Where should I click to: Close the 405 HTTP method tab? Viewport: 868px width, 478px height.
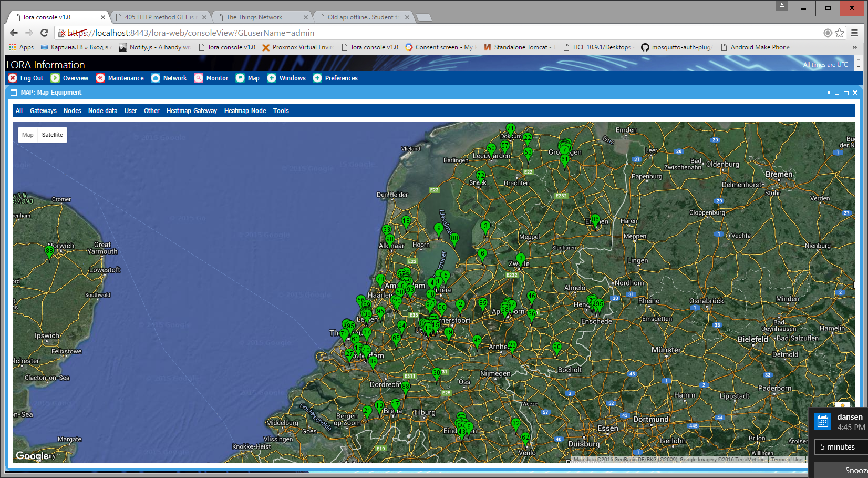(204, 17)
